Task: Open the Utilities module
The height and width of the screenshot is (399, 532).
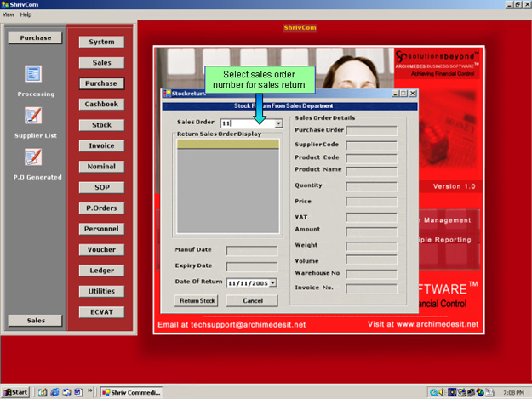Action: [101, 291]
